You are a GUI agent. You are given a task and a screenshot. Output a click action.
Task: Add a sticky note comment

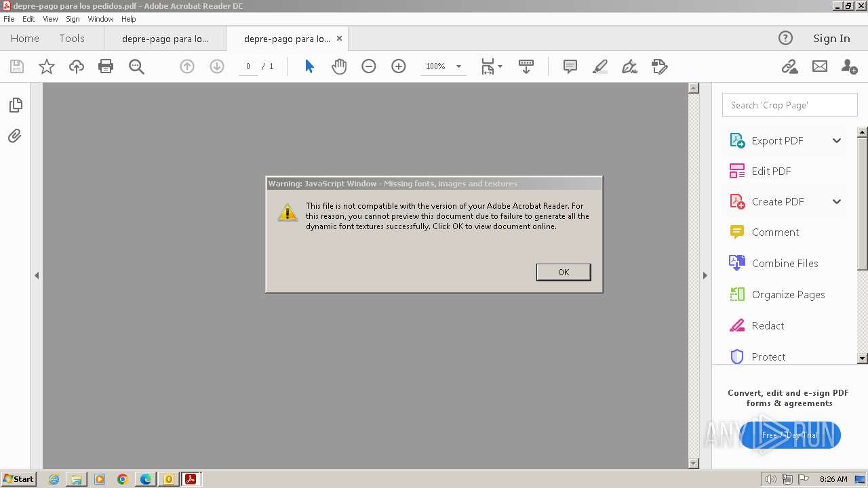tap(570, 66)
